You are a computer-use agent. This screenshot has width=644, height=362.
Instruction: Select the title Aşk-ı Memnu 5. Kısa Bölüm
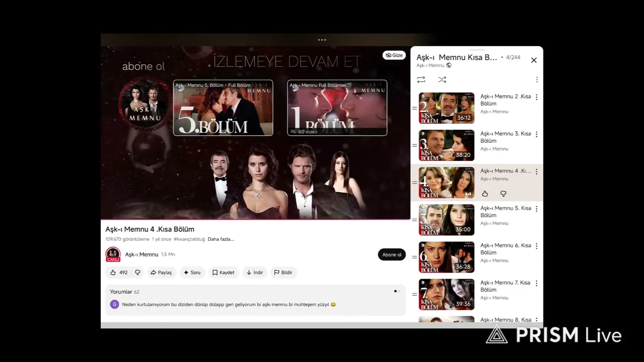click(x=506, y=212)
